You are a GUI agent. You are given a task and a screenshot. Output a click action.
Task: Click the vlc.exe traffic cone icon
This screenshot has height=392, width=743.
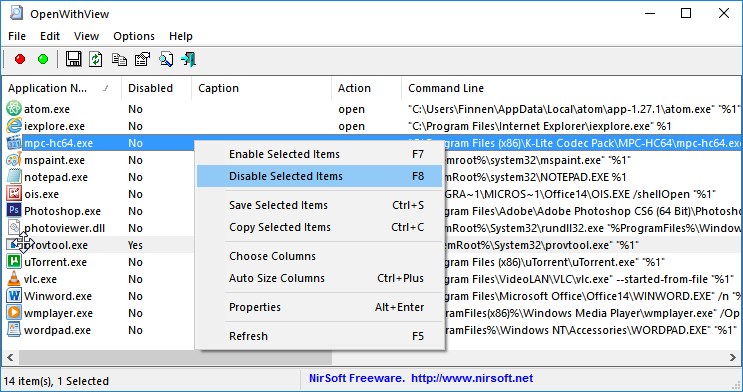tap(14, 279)
